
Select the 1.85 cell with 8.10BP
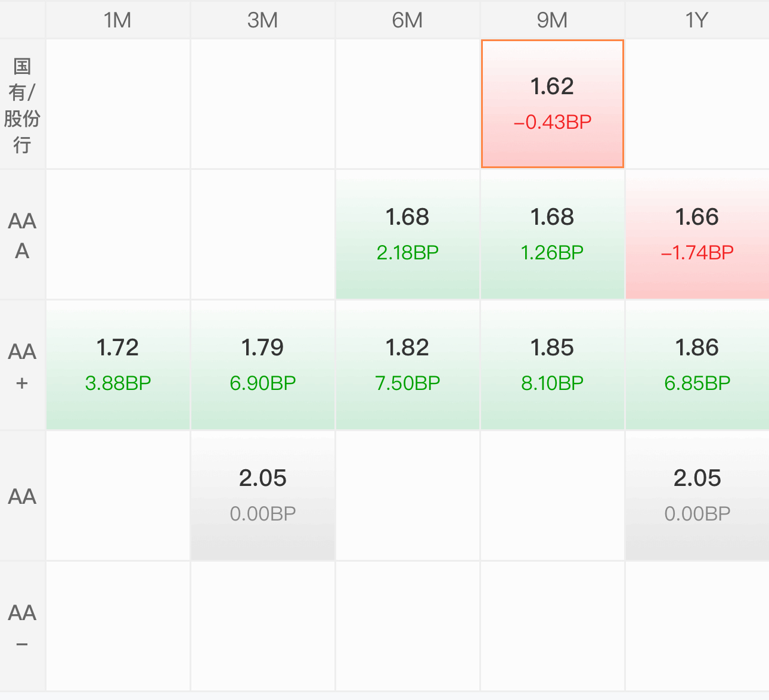[x=552, y=365]
